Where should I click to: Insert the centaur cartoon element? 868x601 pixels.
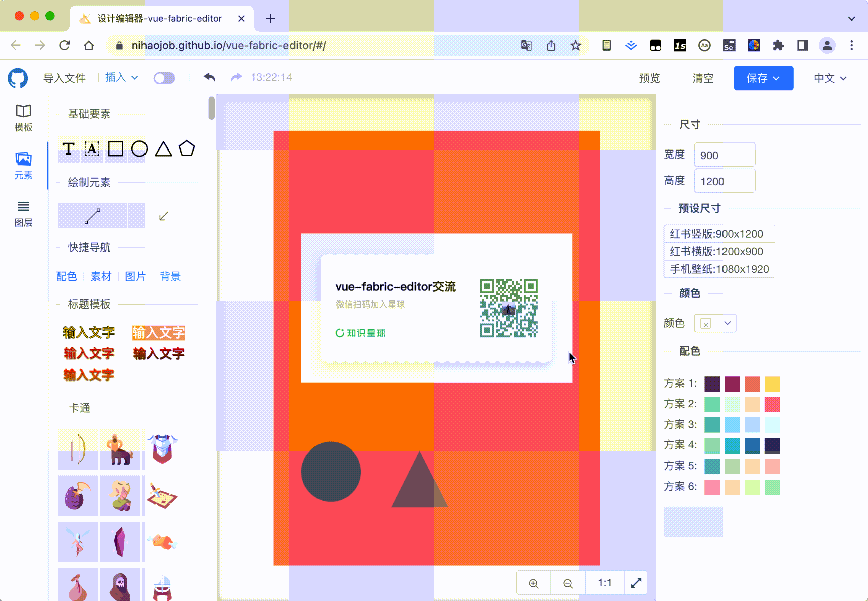coord(120,449)
